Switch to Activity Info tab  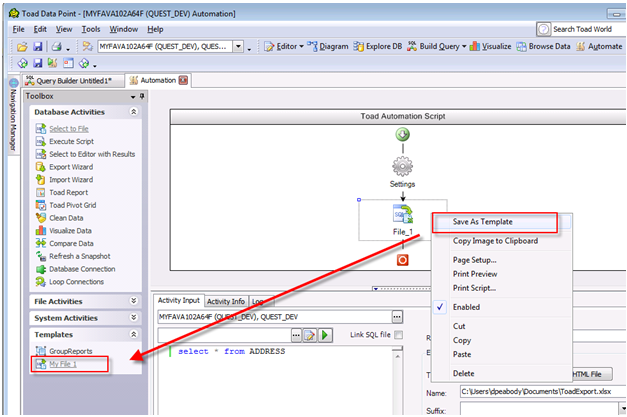[226, 301]
